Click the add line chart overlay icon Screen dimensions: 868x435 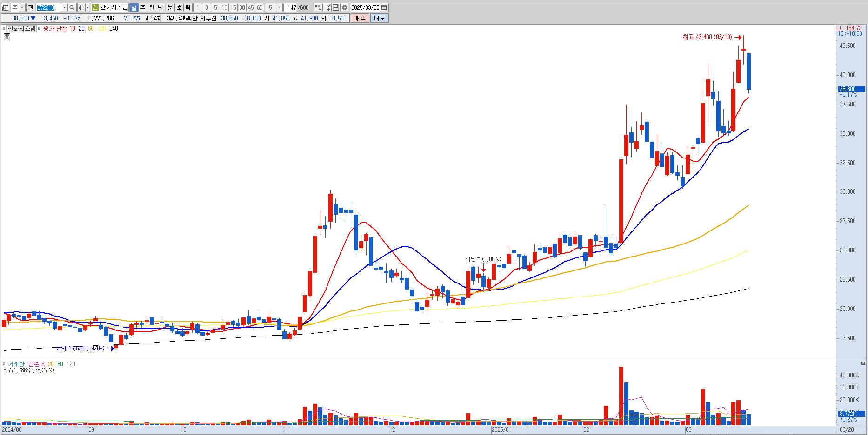pyautogui.click(x=327, y=7)
